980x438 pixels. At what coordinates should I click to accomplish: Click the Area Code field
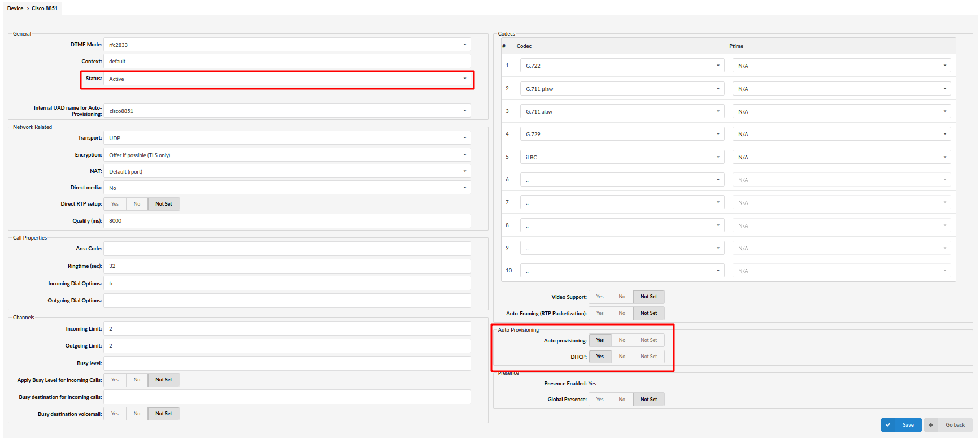click(287, 249)
